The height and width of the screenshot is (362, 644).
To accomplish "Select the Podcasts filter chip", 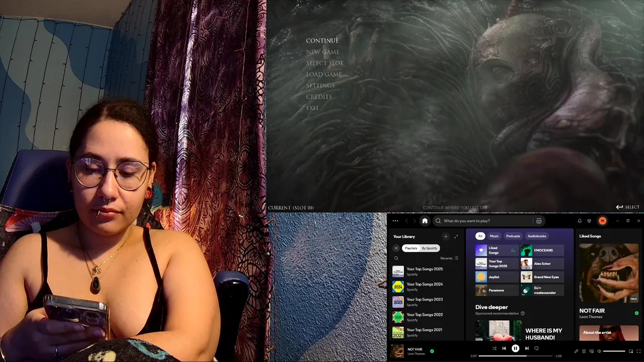I will point(513,236).
